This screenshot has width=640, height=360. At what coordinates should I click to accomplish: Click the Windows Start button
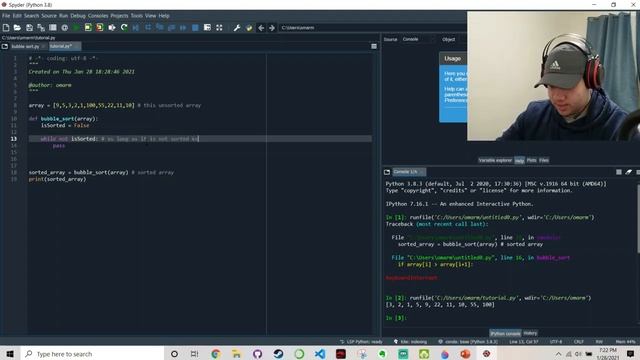10,353
